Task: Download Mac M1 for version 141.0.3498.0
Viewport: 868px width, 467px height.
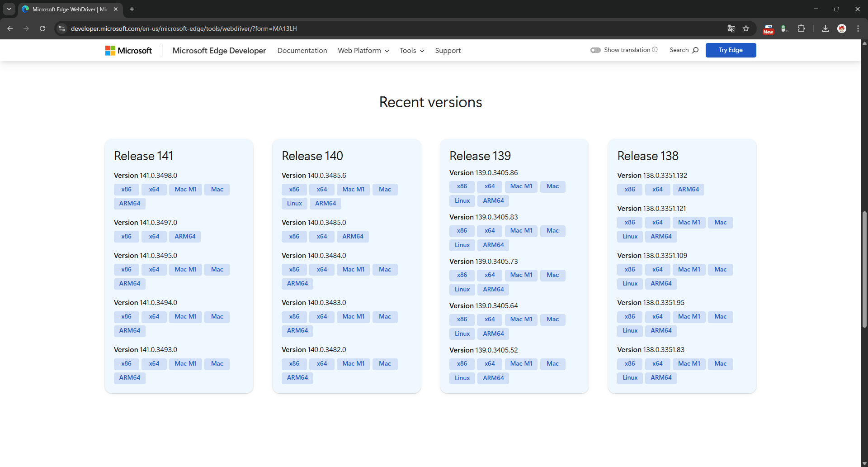Action: (x=185, y=190)
